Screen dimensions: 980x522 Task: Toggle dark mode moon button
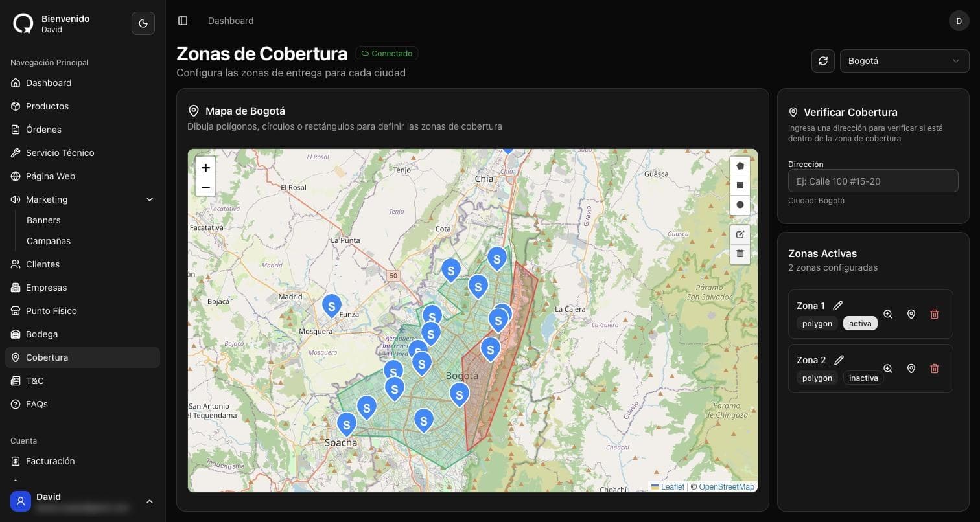(143, 23)
